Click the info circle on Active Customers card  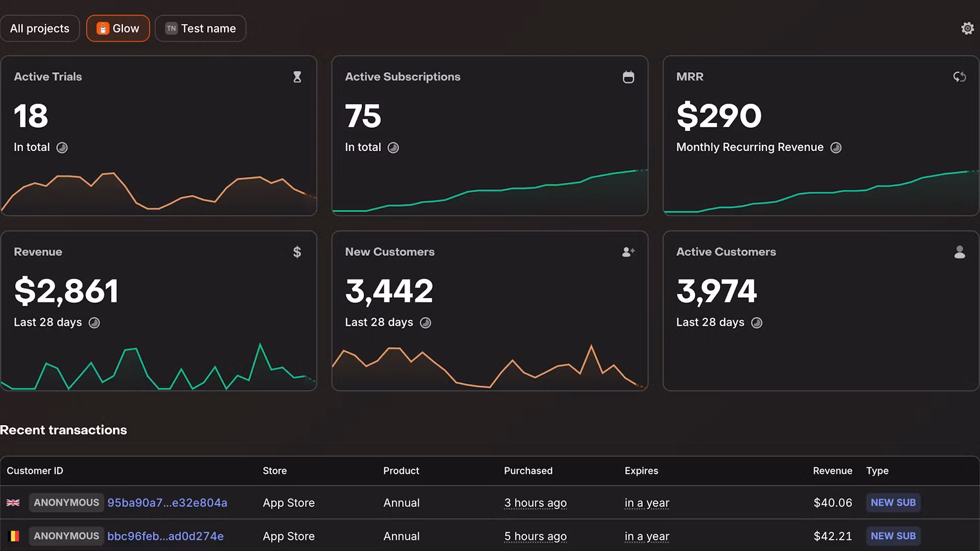756,322
